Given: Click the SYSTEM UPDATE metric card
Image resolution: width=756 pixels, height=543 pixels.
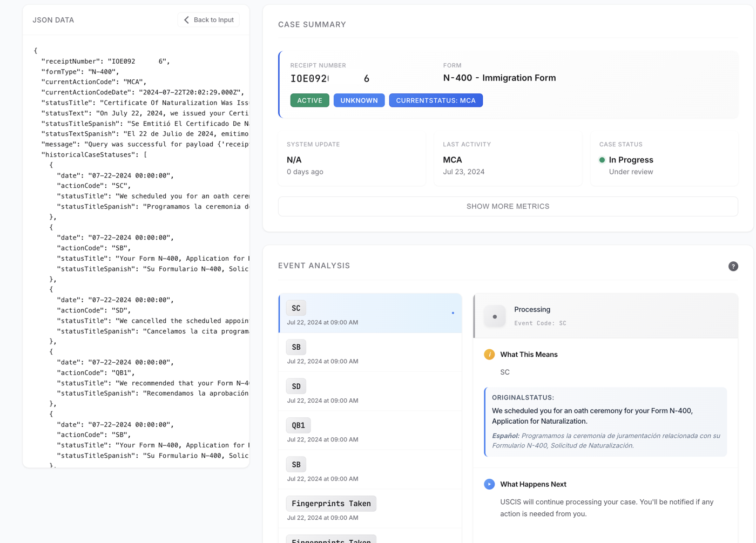Looking at the screenshot, I should click(x=352, y=159).
